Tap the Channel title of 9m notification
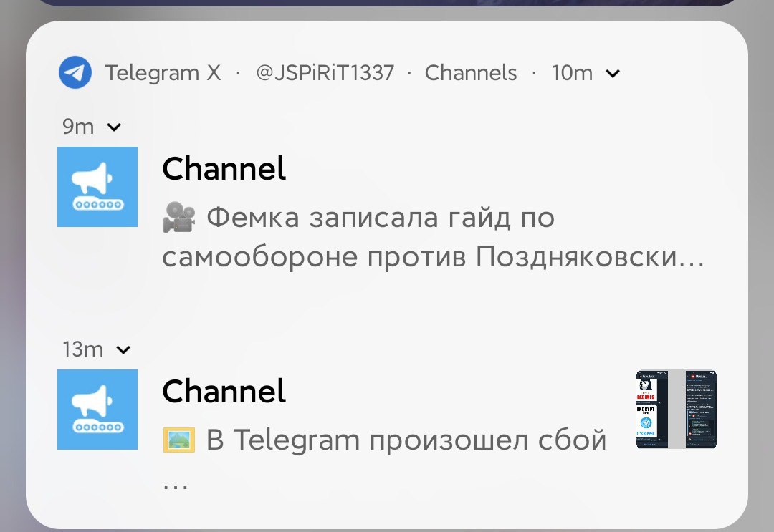This screenshot has height=532, width=774. (224, 169)
